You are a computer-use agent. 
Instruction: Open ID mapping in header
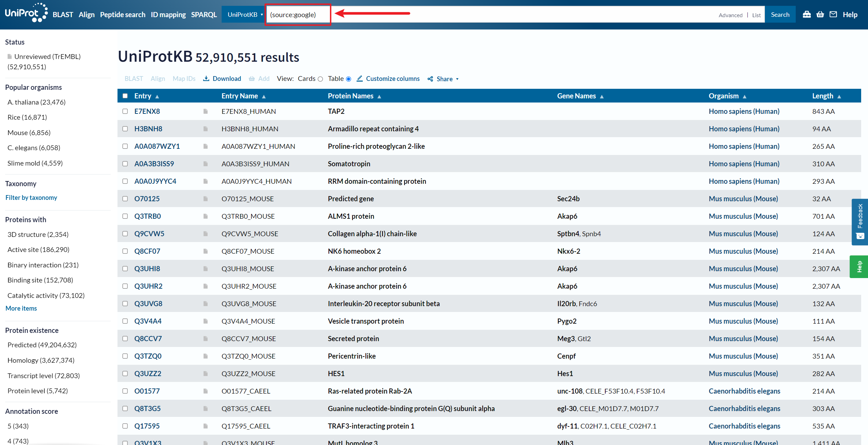click(x=168, y=14)
